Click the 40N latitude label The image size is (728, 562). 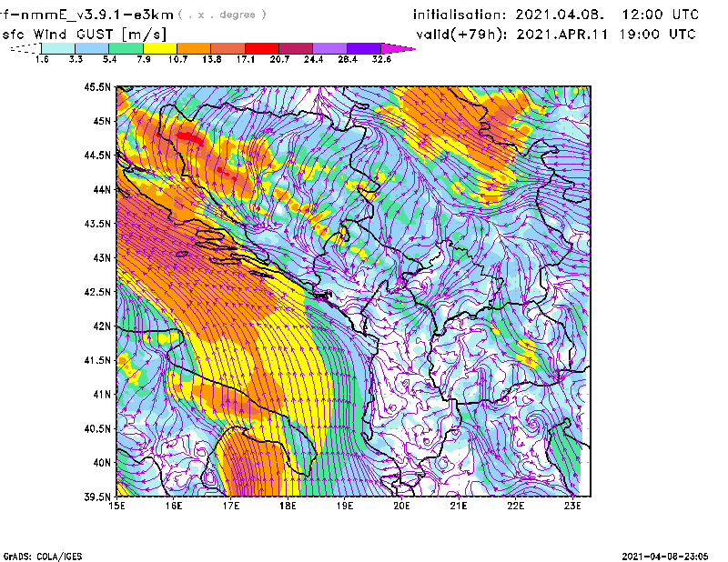102,463
